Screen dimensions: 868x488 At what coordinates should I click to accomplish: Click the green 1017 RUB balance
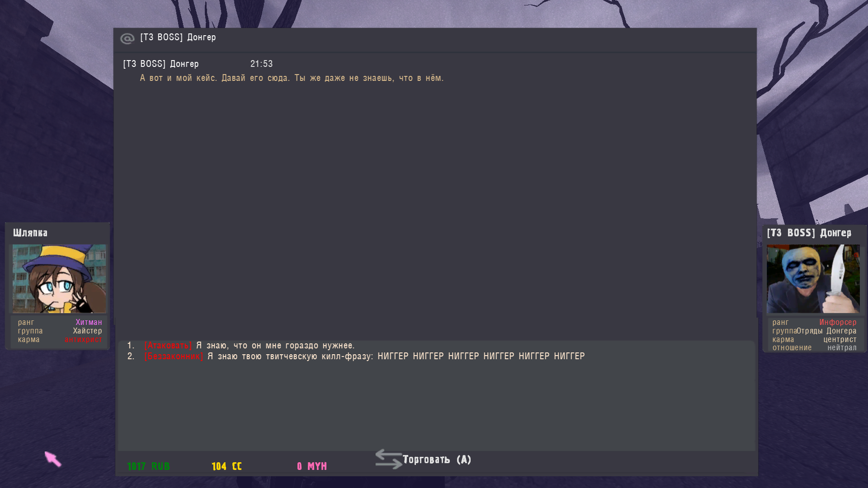(148, 466)
